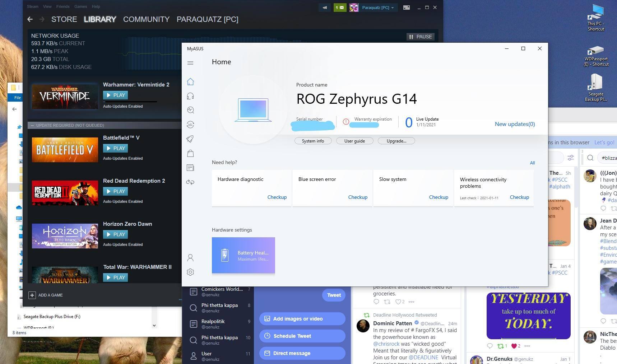Open the Paraquatz [PC] account dropdown
617x364 pixels.
click(x=377, y=8)
